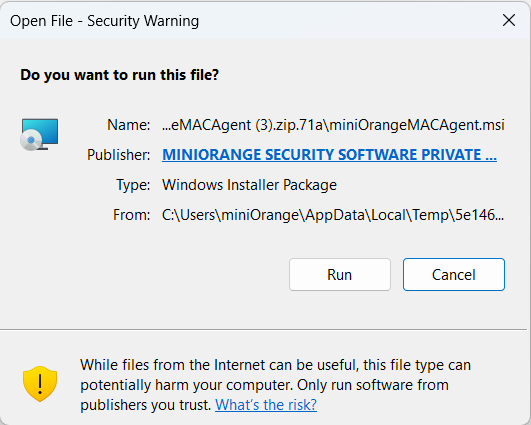The height and width of the screenshot is (425, 531).
Task: Click the "Type:" label
Action: click(x=133, y=185)
